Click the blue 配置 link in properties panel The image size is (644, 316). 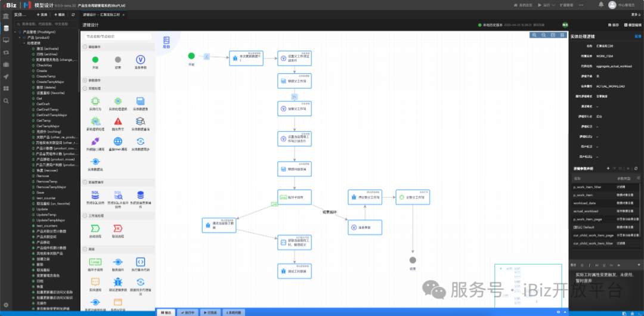[638, 36]
